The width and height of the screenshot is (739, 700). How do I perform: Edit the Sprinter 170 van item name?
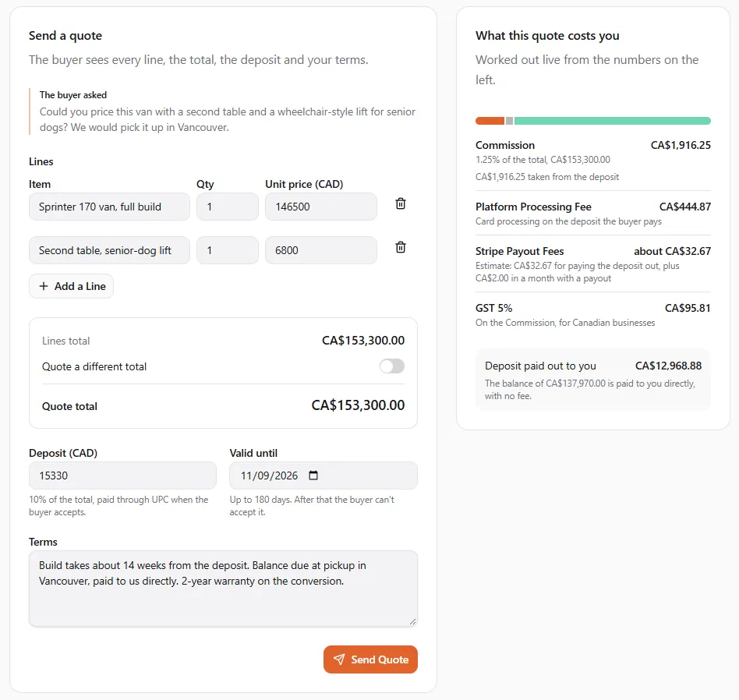click(x=109, y=207)
